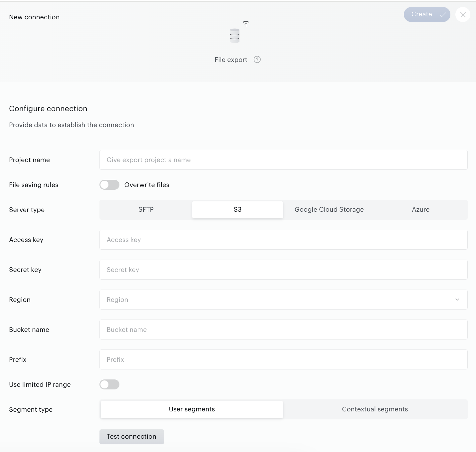Choose Google Cloud Storage server type
The image size is (476, 452).
(x=329, y=210)
